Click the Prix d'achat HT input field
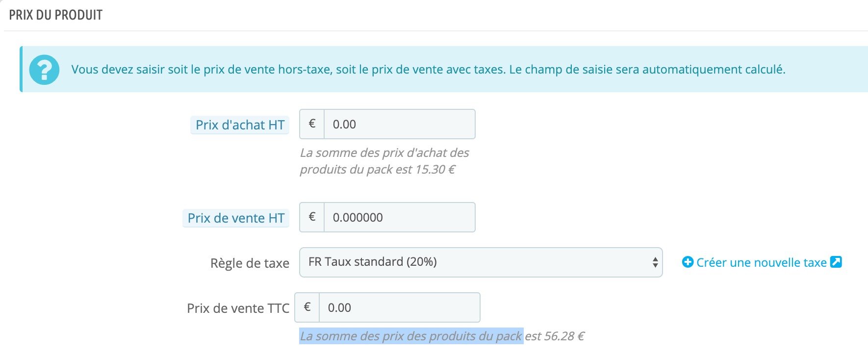 coord(400,124)
